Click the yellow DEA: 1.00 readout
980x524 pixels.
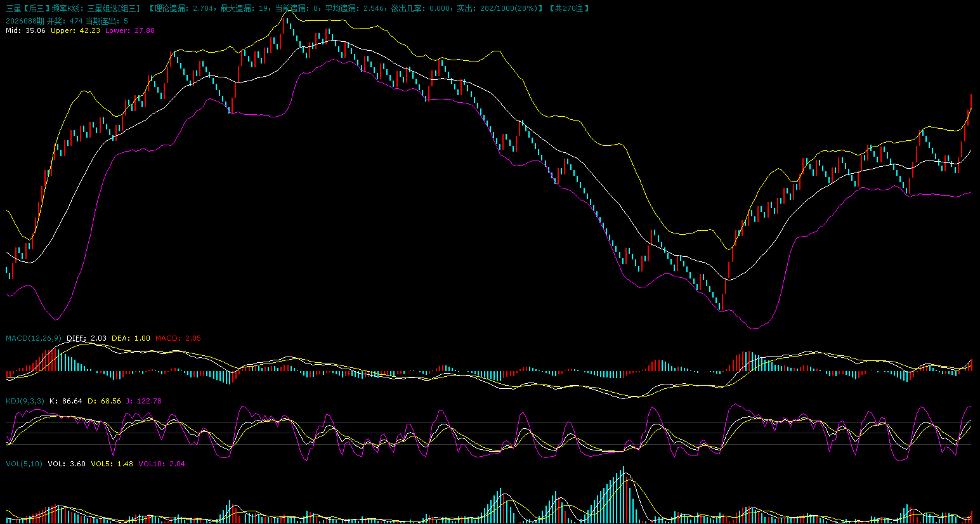tap(131, 338)
